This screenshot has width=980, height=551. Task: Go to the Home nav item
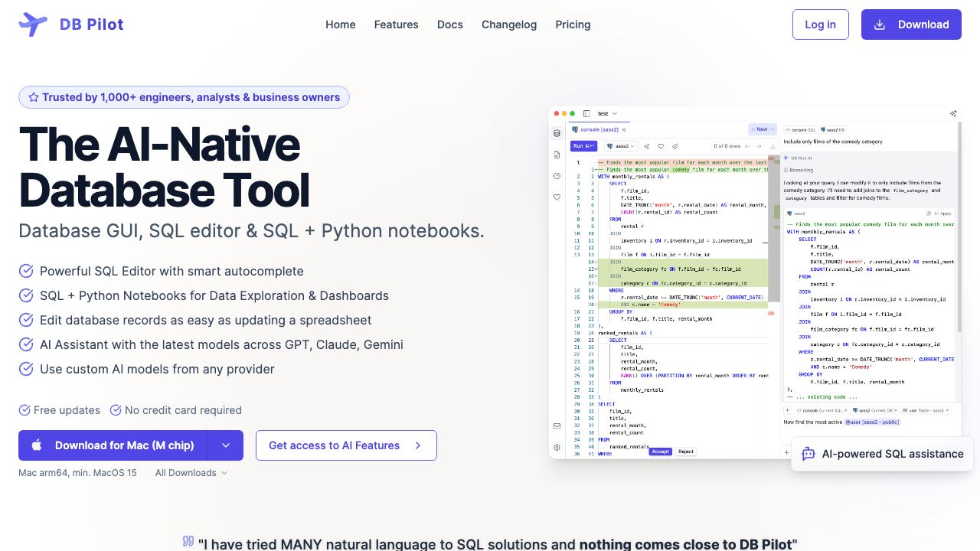[x=341, y=24]
